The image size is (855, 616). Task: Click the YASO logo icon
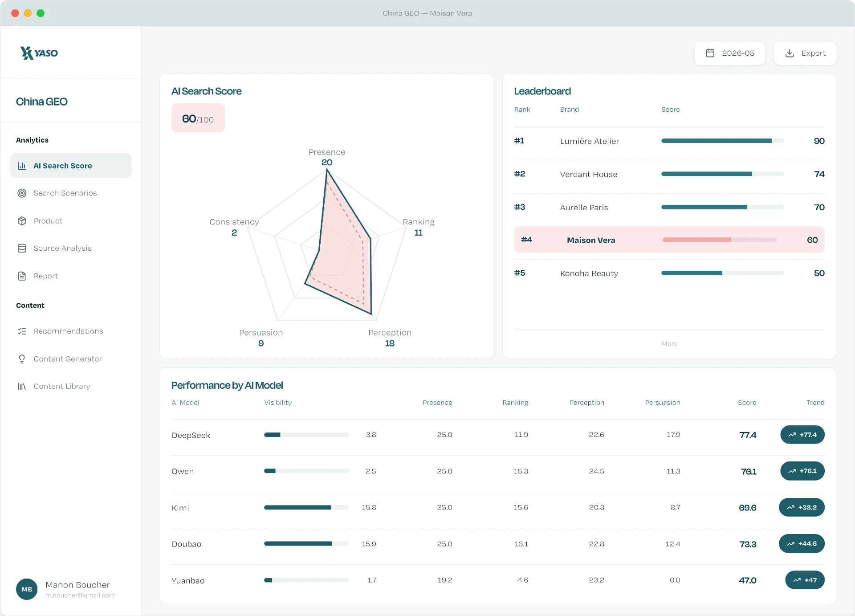(27, 53)
